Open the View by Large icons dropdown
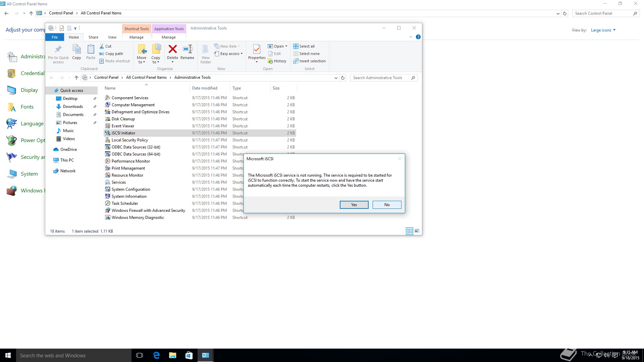644x362 pixels. coord(603,30)
